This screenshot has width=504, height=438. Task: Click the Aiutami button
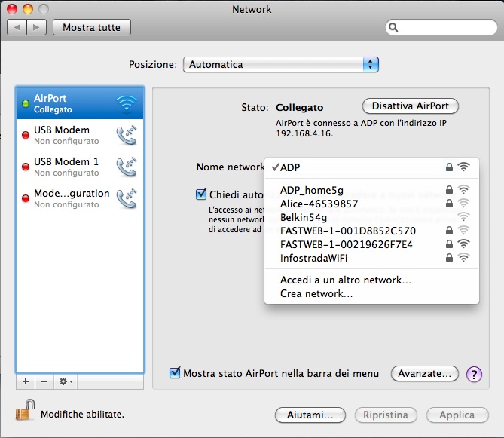point(310,415)
